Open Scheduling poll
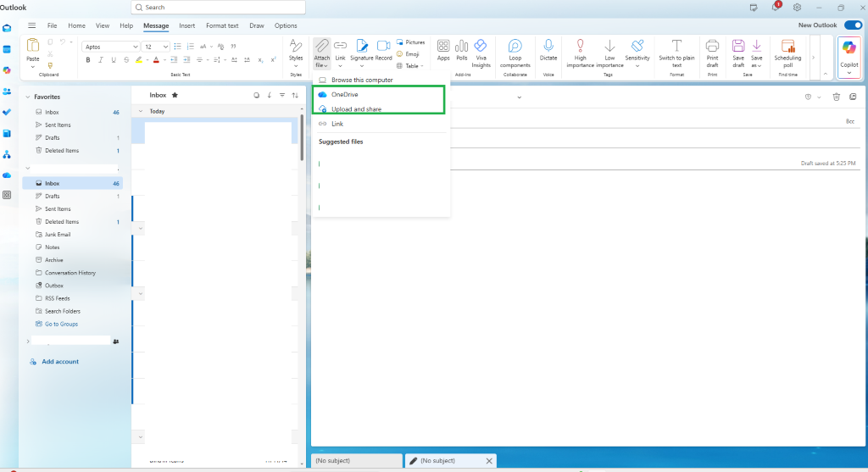This screenshot has width=868, height=472. [x=787, y=53]
